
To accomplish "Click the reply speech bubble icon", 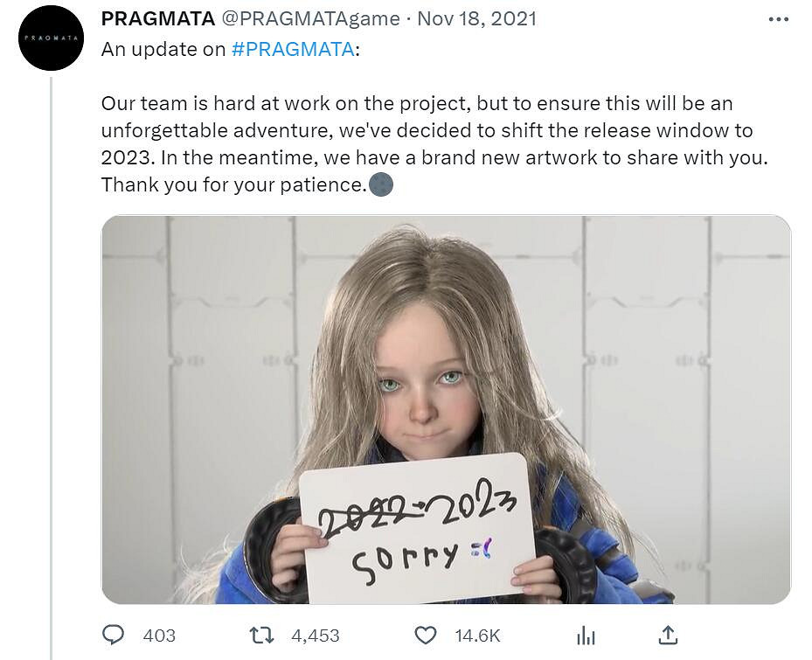I will 113,636.
